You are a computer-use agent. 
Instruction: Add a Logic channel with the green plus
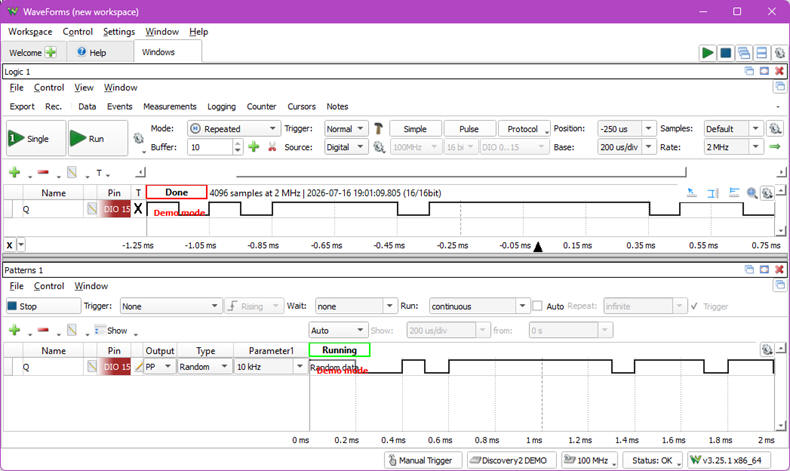15,173
